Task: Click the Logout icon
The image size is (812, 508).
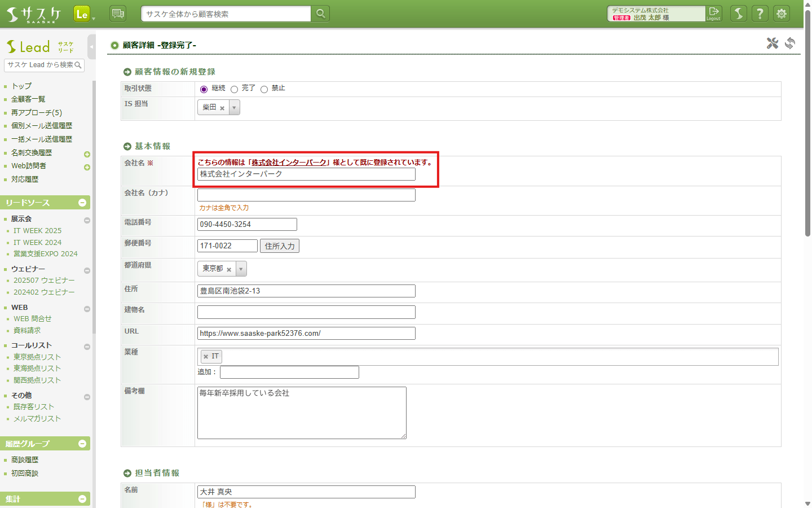Action: tap(714, 14)
